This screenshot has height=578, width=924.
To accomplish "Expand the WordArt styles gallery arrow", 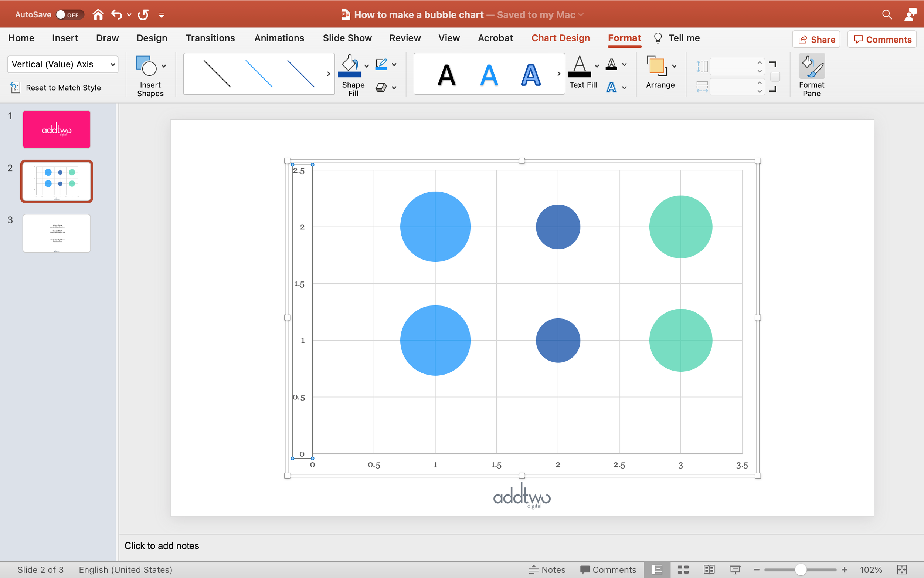I will click(559, 74).
